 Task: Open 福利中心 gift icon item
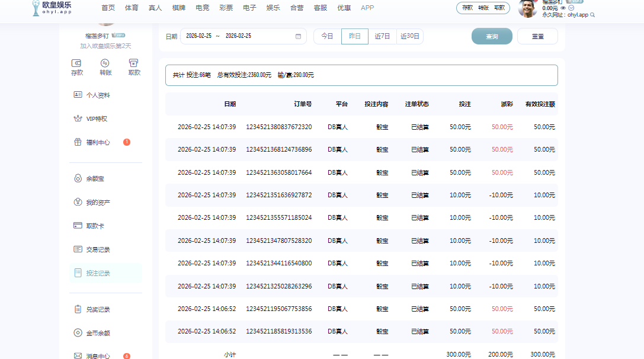pyautogui.click(x=98, y=142)
